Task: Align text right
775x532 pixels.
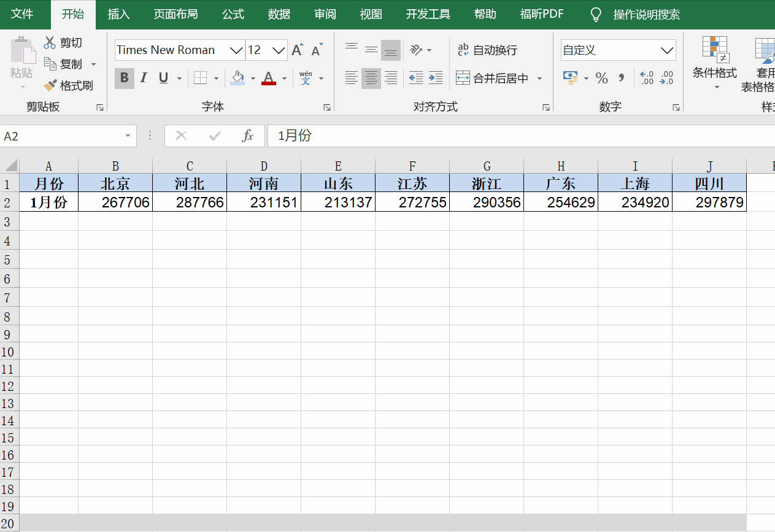Action: [391, 78]
